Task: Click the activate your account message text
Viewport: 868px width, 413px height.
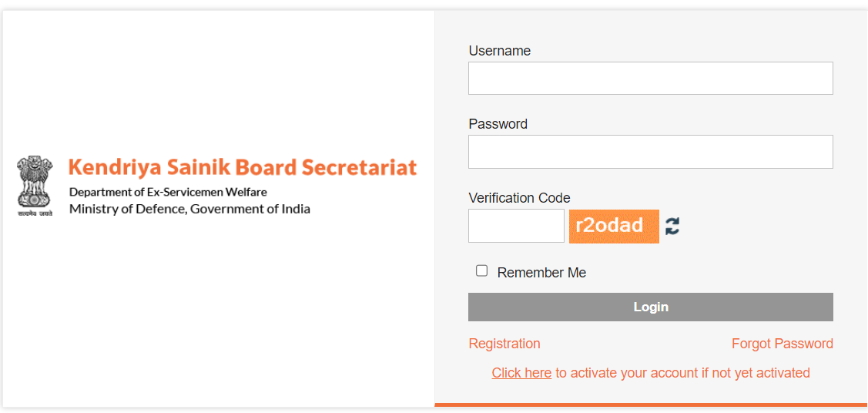Action: pyautogui.click(x=682, y=373)
